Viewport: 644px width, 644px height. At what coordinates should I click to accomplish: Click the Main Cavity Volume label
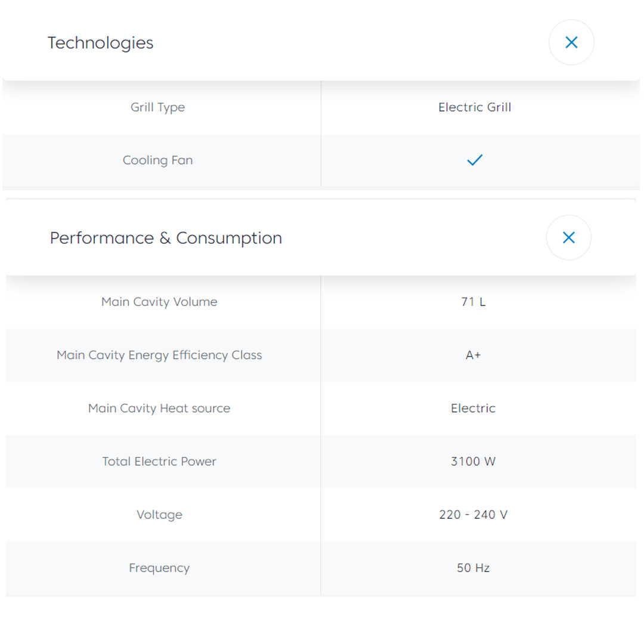(x=159, y=302)
